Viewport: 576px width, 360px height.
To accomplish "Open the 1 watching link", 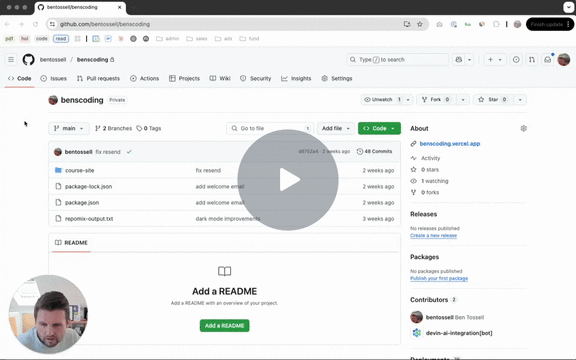I will point(435,181).
